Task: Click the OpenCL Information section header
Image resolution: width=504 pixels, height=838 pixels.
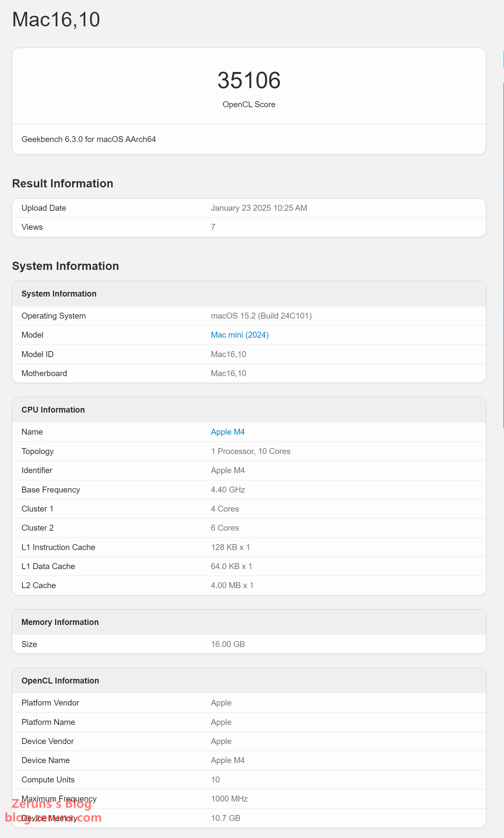Action: point(60,680)
